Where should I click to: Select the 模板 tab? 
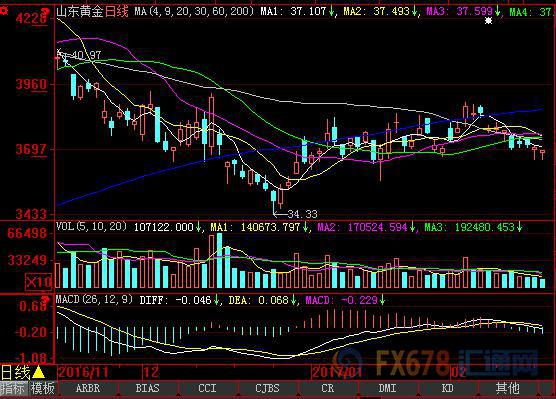click(x=43, y=388)
